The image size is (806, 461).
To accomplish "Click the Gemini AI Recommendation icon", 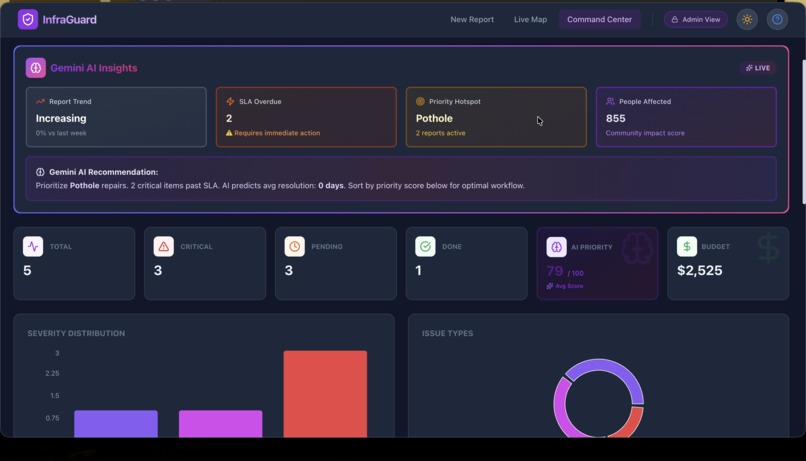I will [40, 172].
